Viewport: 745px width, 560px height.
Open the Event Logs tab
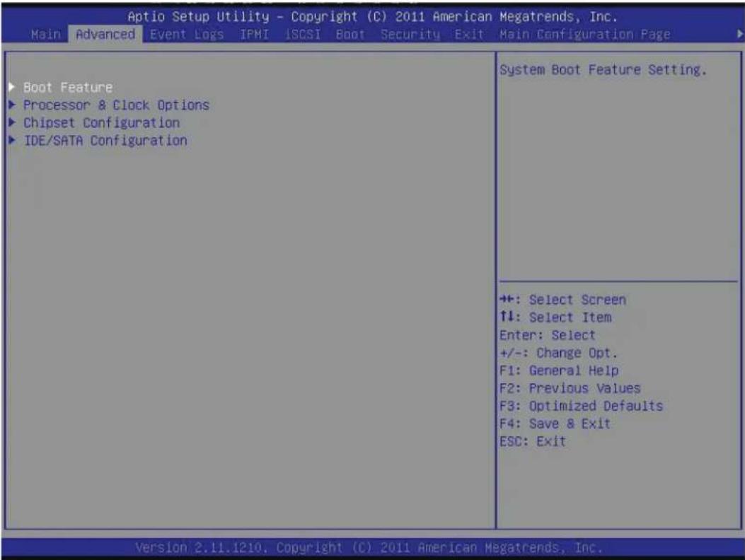coord(187,35)
